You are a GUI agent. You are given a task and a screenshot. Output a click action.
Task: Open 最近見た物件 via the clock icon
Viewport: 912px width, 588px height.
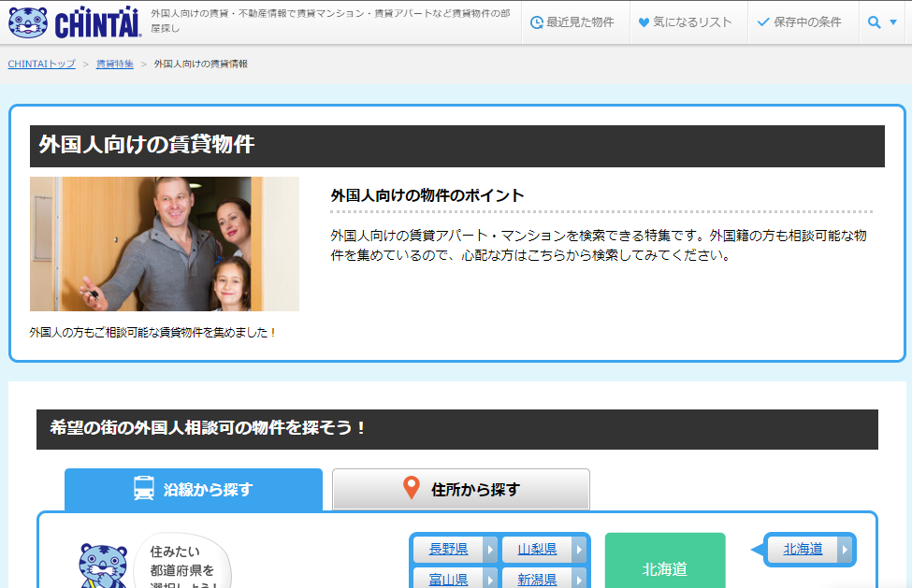click(536, 22)
